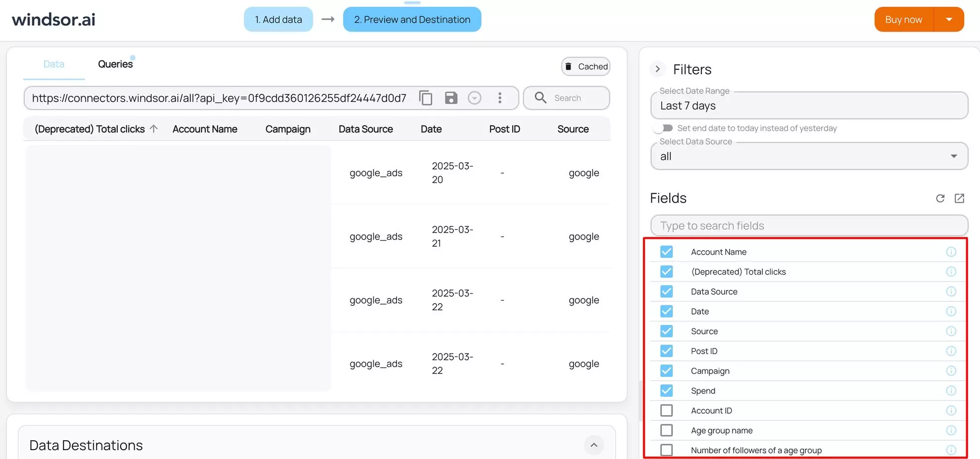Screen dimensions: 980x459
Task: Show info for Post ID field
Action: coord(951,351)
